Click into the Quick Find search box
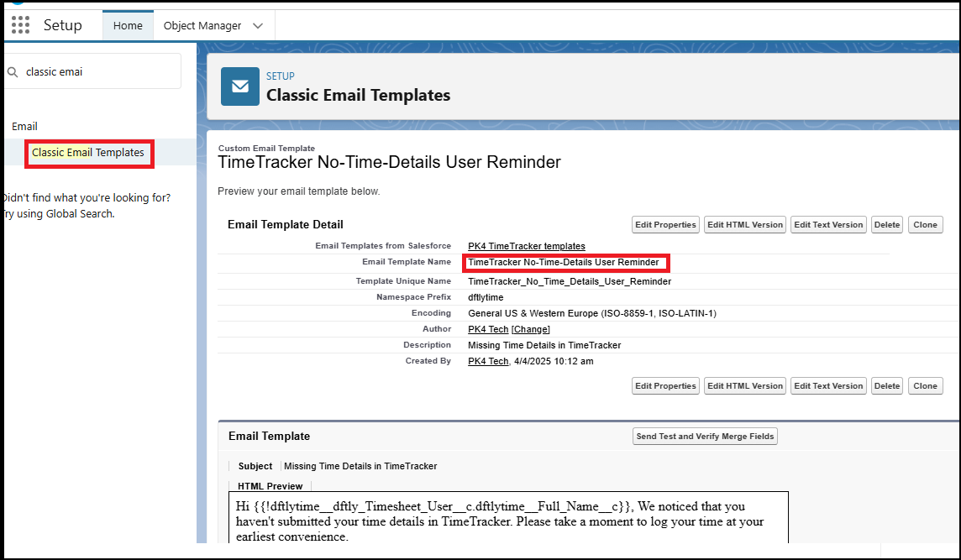This screenshot has height=560, width=961. tap(93, 71)
